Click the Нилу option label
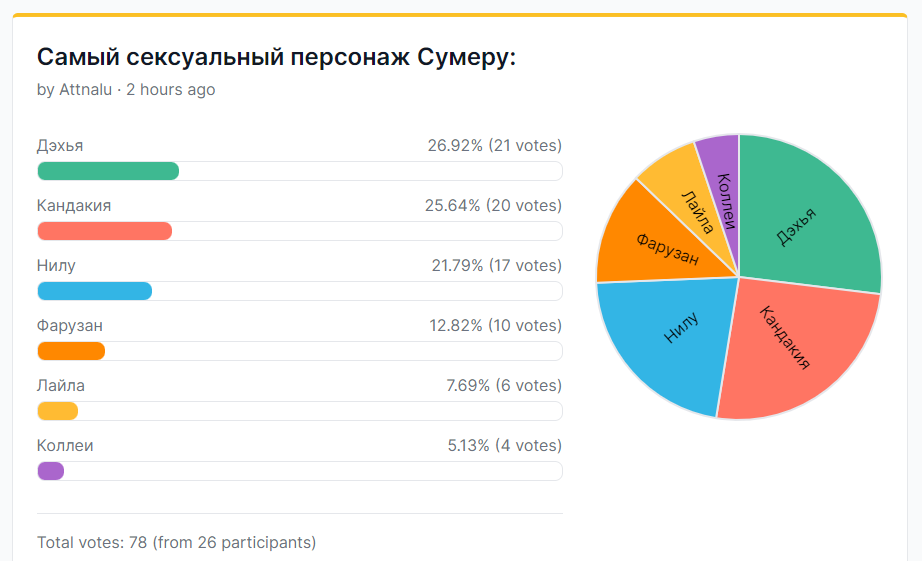 coord(56,266)
